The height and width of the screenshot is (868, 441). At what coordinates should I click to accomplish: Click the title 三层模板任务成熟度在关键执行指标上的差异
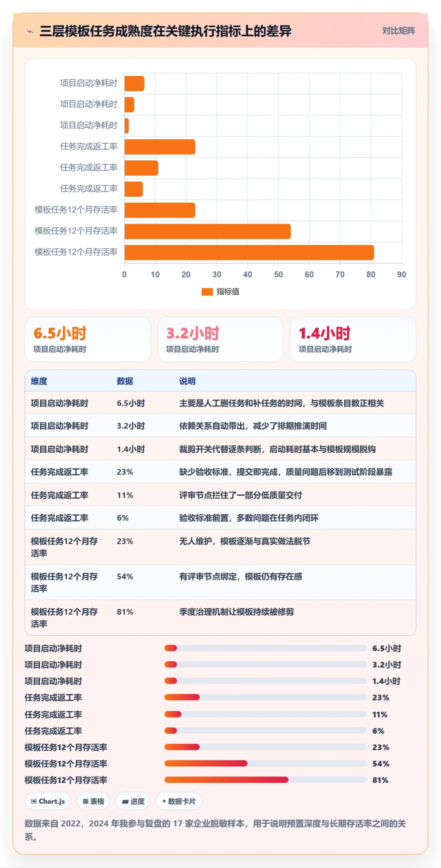(x=165, y=31)
